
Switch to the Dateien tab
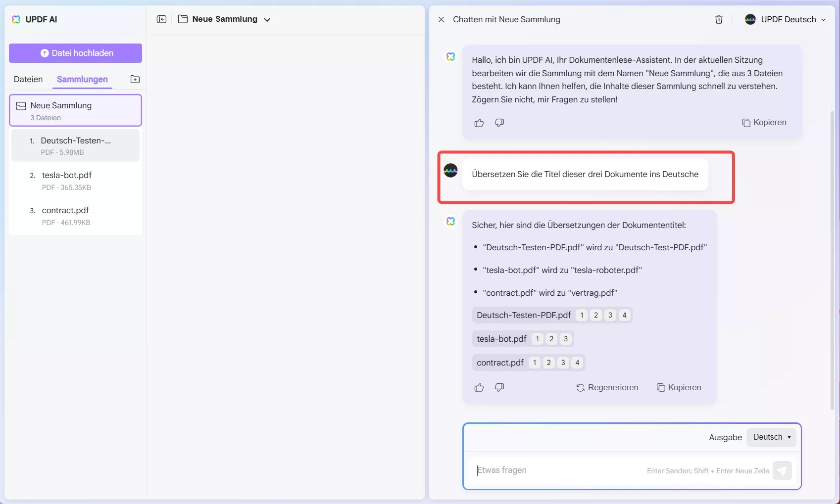click(28, 79)
